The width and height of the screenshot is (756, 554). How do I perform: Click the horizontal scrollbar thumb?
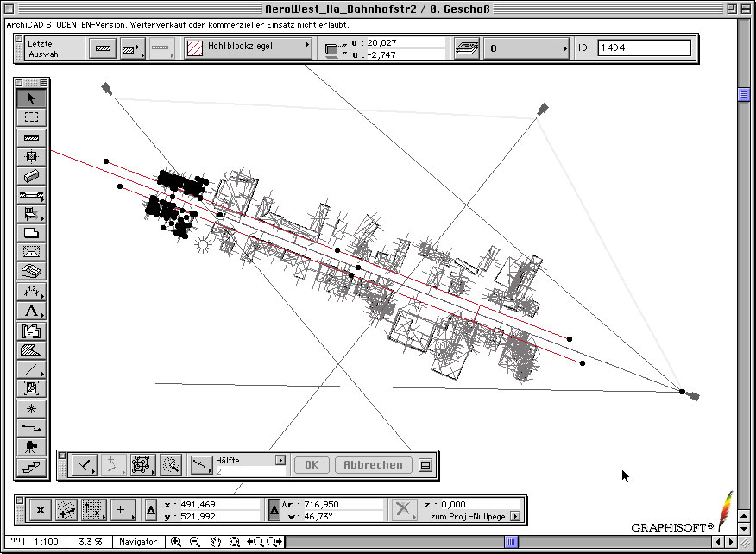[512, 542]
